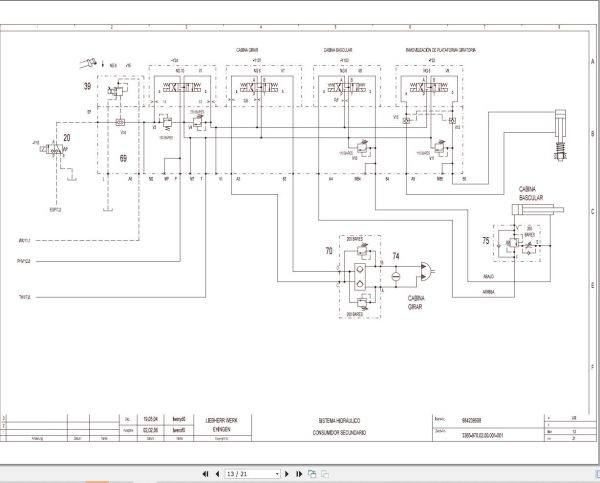Click the component number 74 label
The height and width of the screenshot is (483, 600).
[x=396, y=256]
